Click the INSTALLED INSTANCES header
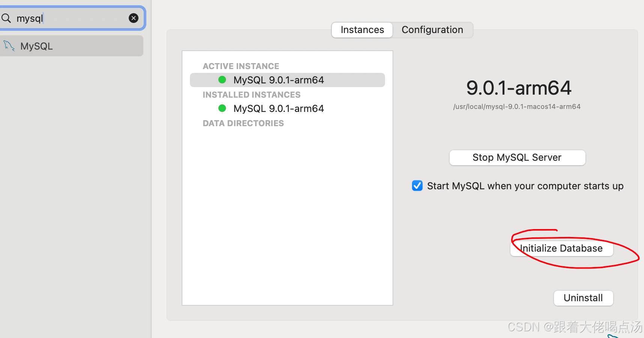 pos(251,95)
